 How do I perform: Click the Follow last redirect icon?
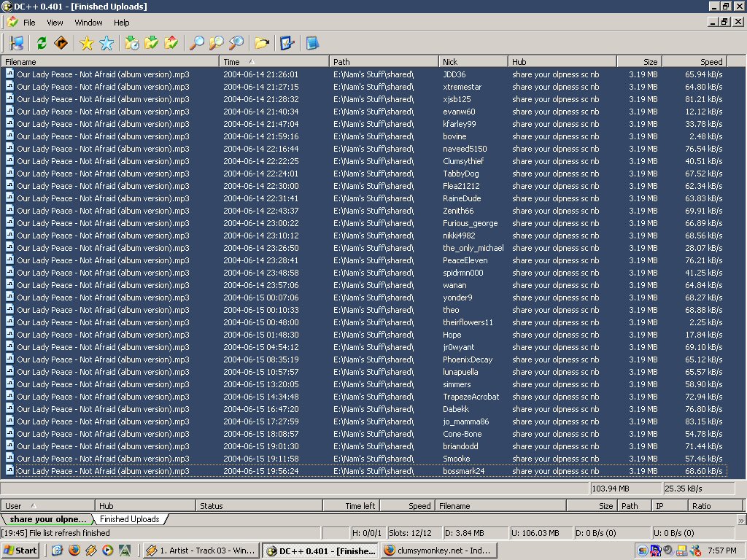tap(61, 43)
